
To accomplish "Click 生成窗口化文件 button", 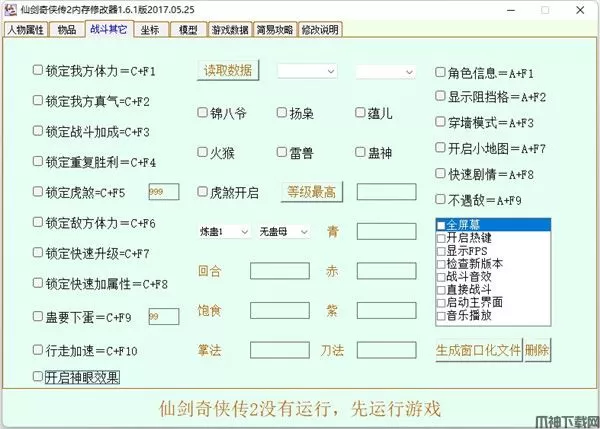I will pyautogui.click(x=479, y=350).
